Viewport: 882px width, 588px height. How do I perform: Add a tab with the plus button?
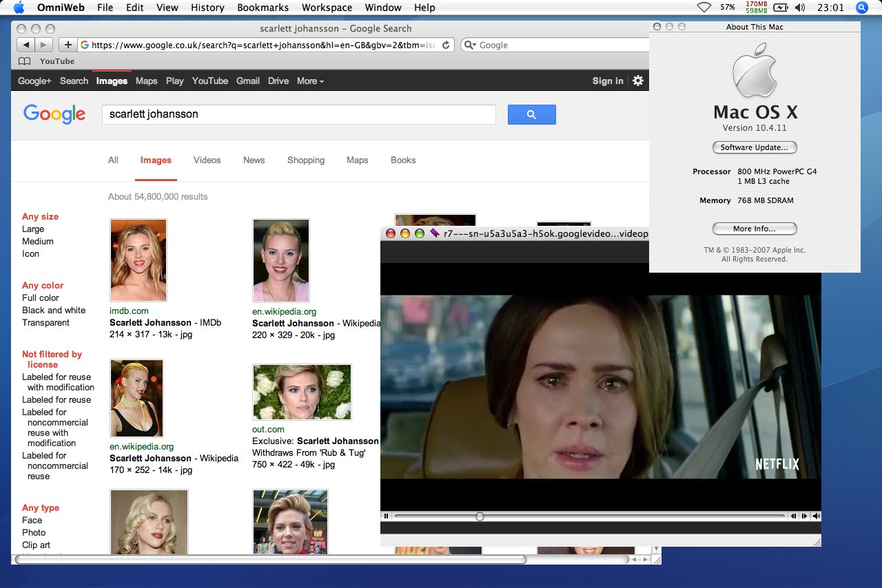point(68,45)
